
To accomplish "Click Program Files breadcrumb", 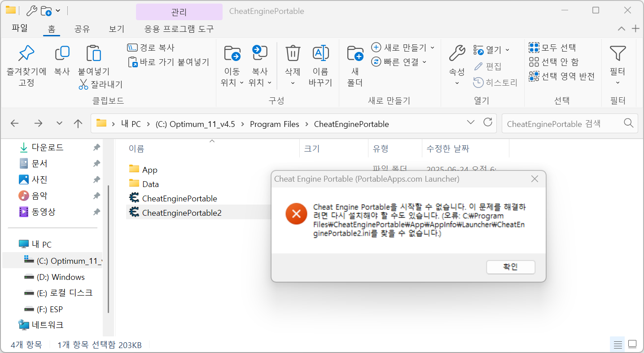I will [275, 124].
